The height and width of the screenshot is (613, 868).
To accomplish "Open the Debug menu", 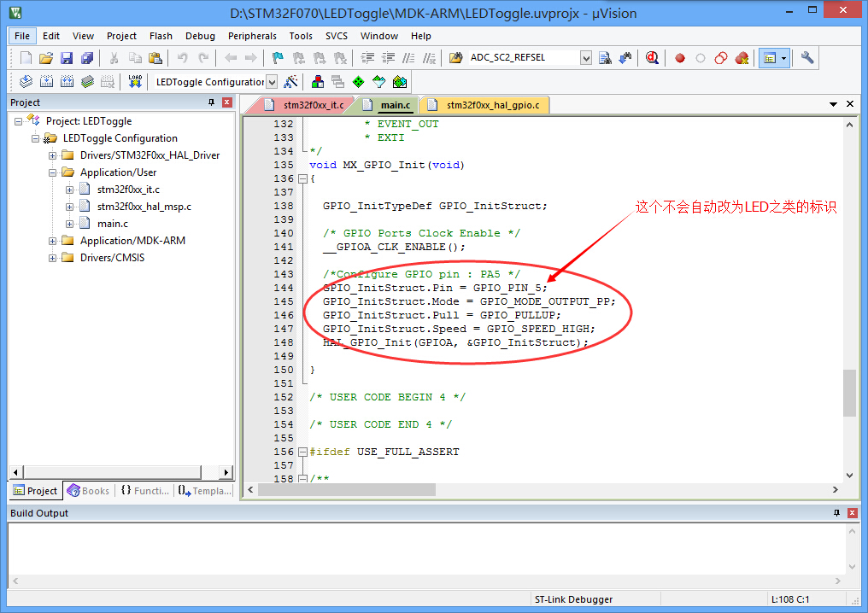I will click(201, 36).
